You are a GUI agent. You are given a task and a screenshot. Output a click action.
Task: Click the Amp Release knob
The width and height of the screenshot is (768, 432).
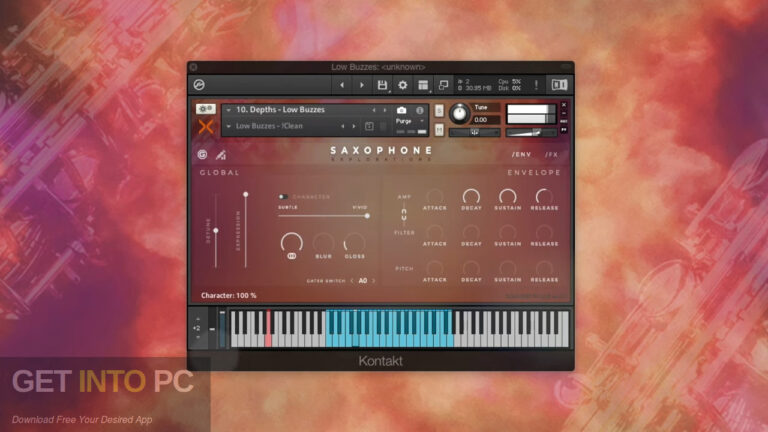pos(544,197)
